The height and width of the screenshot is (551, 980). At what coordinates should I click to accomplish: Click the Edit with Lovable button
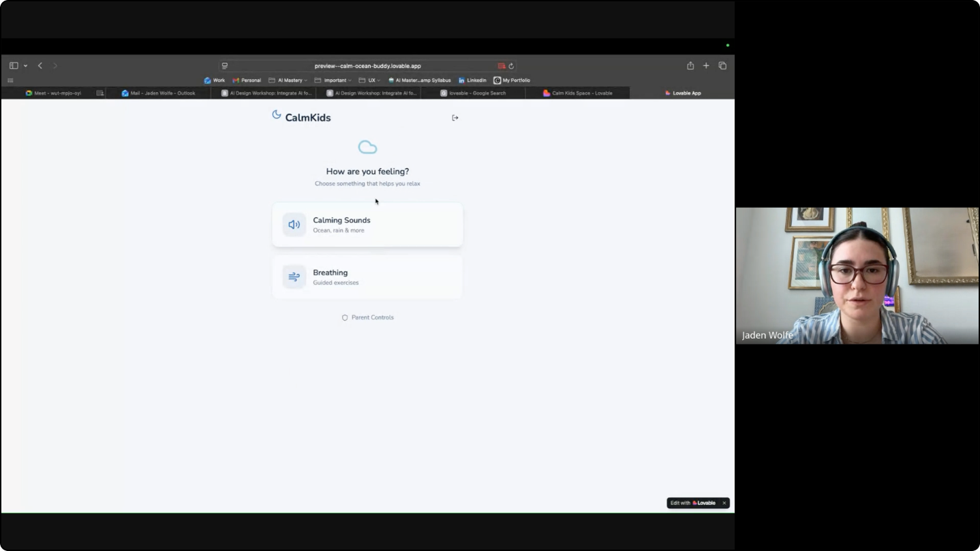[693, 503]
